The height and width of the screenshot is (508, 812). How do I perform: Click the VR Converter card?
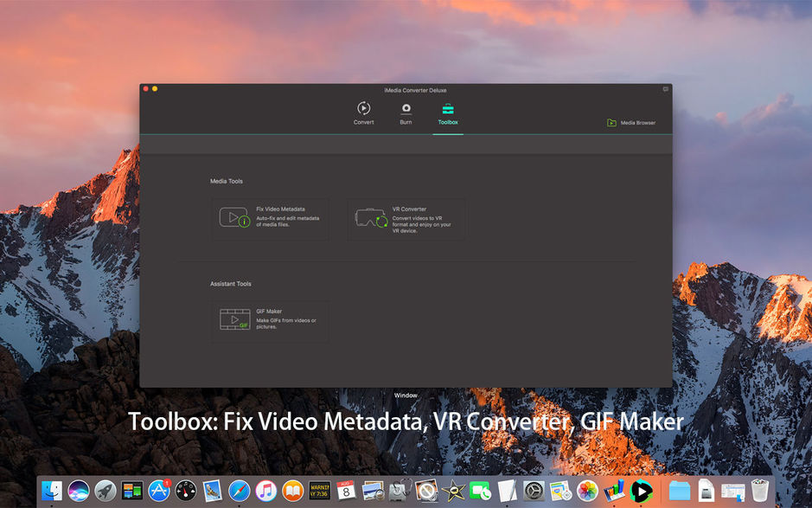pos(406,218)
